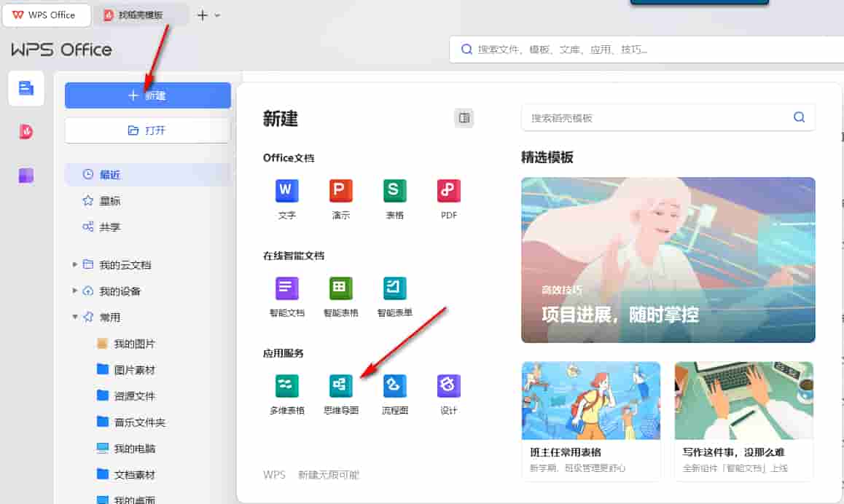Create a new 表格 spreadsheet
Viewport: 844px width, 504px height.
tap(394, 200)
